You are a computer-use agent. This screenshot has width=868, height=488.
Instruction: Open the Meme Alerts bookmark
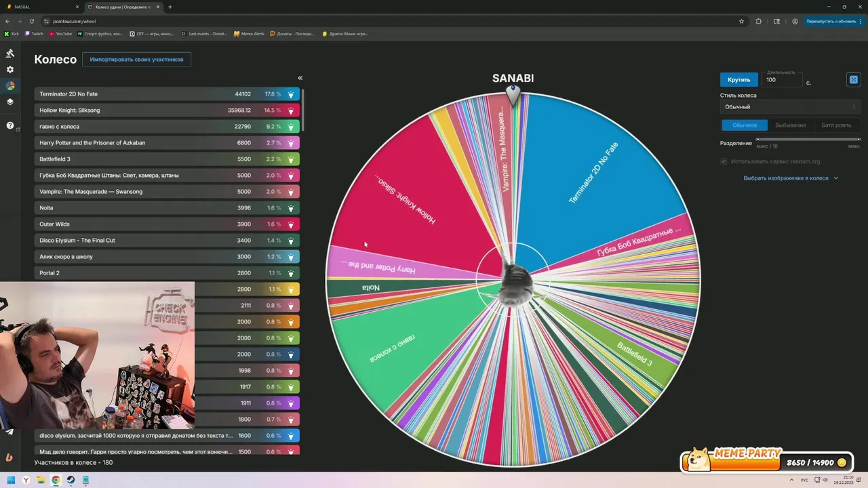point(249,33)
